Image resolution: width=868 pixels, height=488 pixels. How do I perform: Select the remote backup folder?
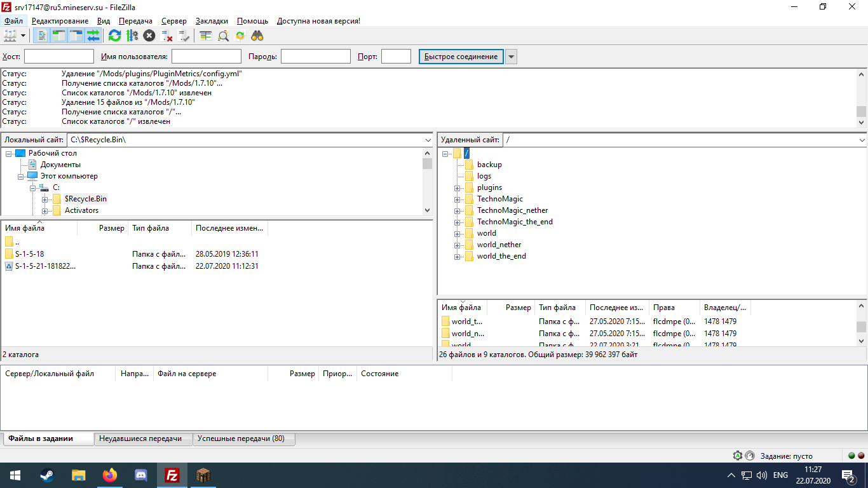coord(489,165)
